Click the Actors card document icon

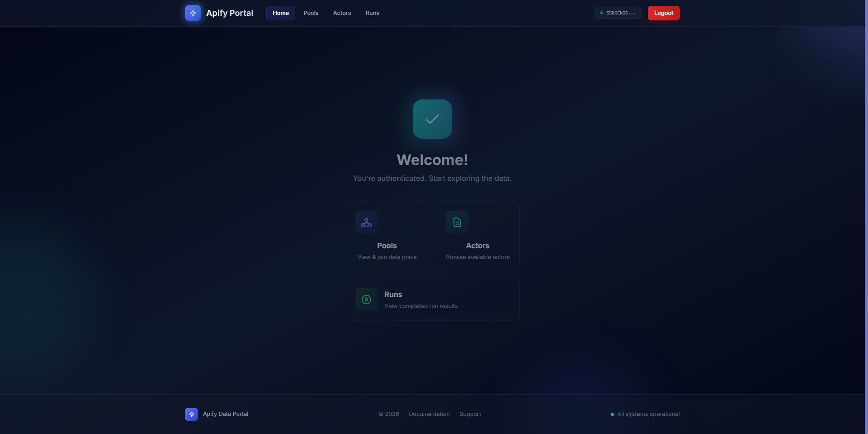(457, 222)
